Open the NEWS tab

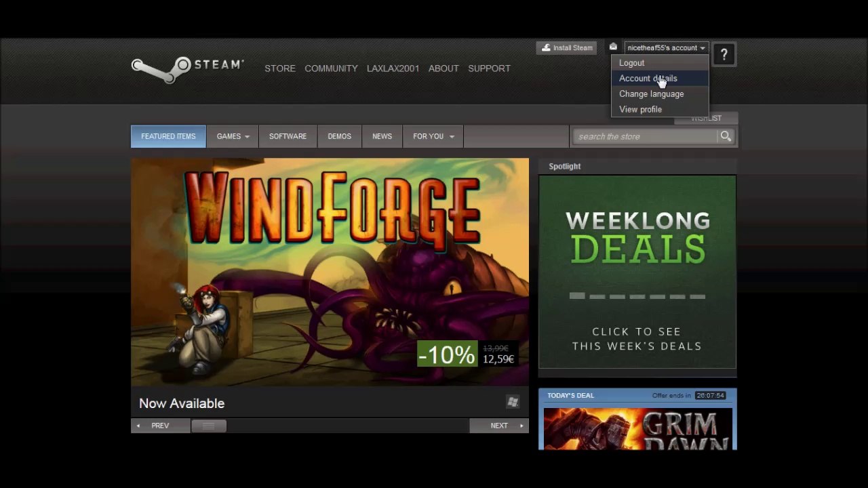382,136
